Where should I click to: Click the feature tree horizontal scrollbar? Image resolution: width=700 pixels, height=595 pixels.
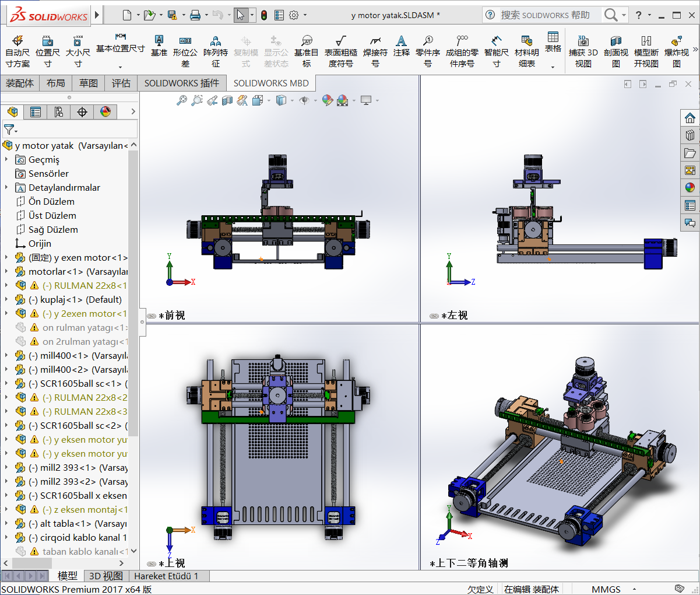[x=32, y=563]
